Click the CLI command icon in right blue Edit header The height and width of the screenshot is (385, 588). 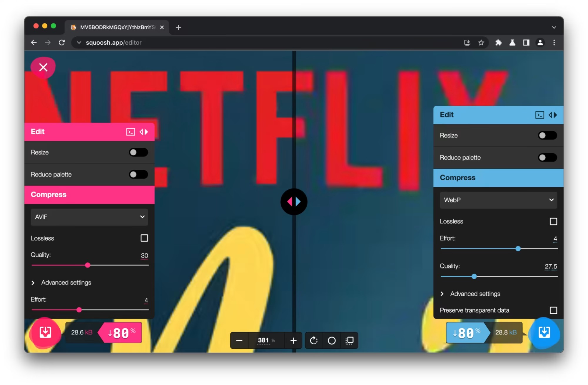click(539, 115)
